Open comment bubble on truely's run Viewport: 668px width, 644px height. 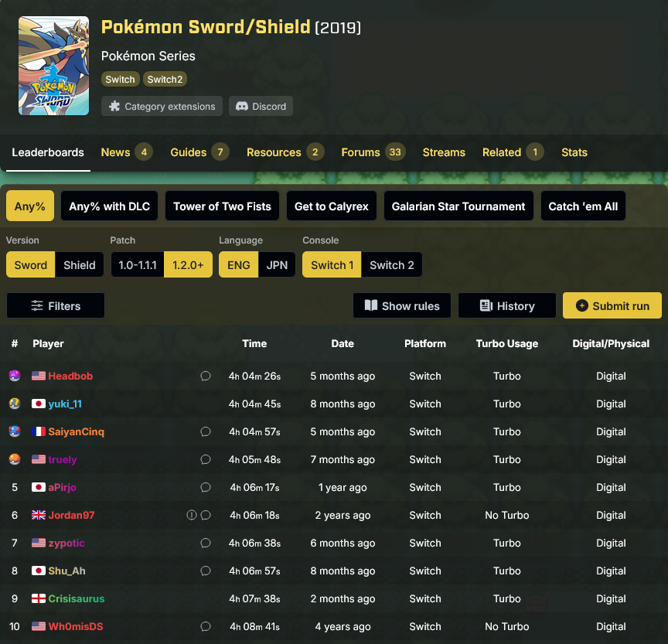tap(206, 459)
